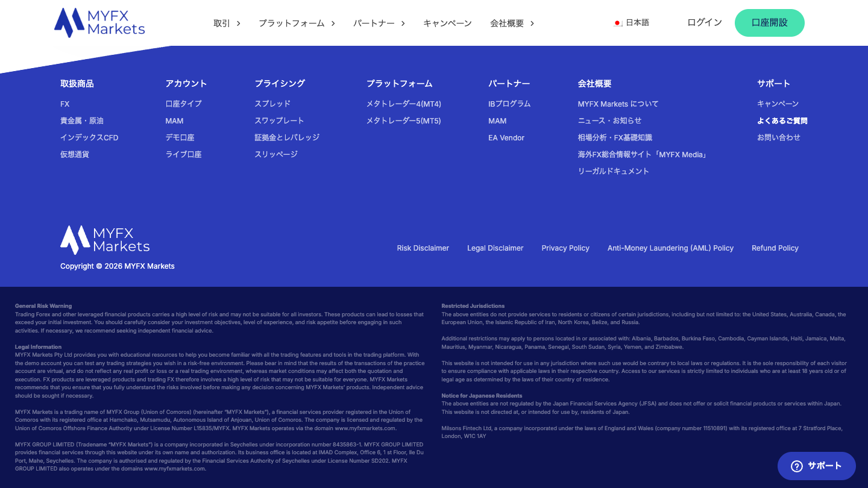Viewport: 868px width, 488px height.
Task: Expand the 会社概要 header menu chevron
Action: click(532, 23)
